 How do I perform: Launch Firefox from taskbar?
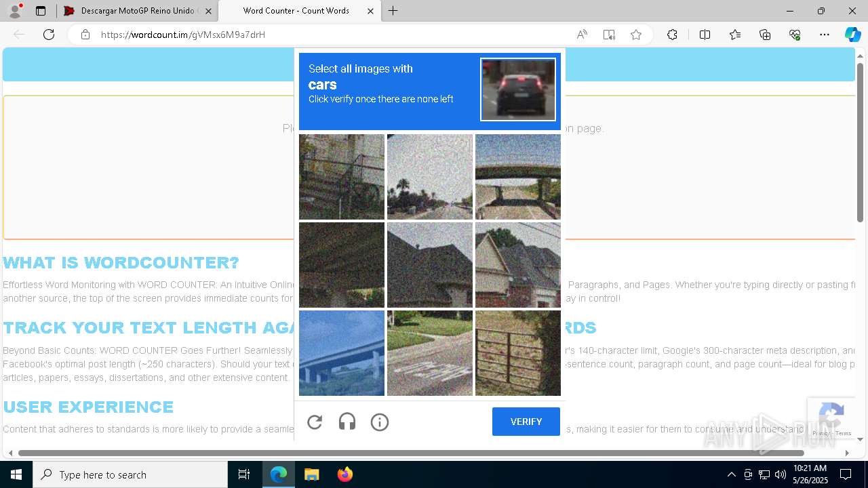point(344,474)
